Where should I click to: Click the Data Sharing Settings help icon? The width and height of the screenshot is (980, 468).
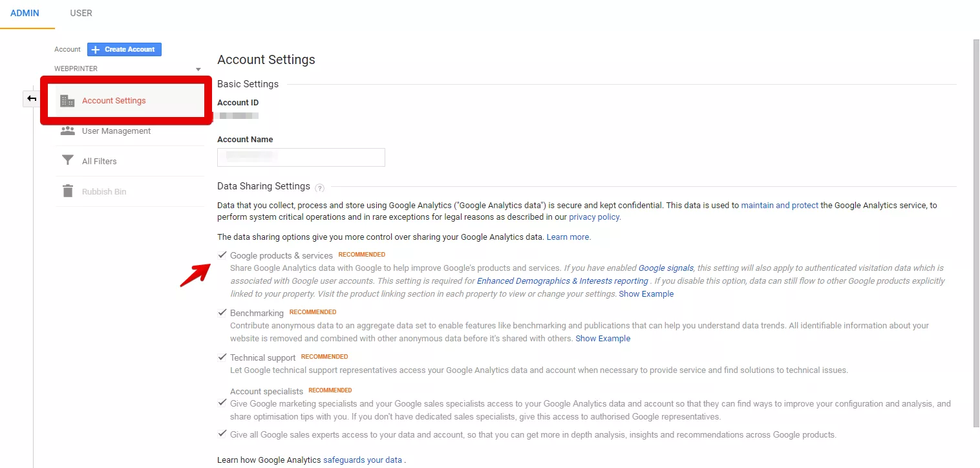tap(319, 188)
